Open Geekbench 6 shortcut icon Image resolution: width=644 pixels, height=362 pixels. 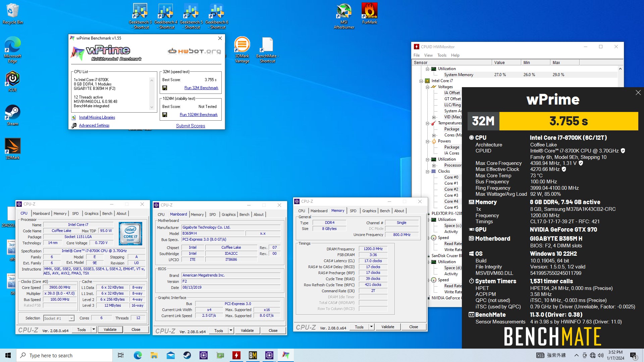pos(217,15)
